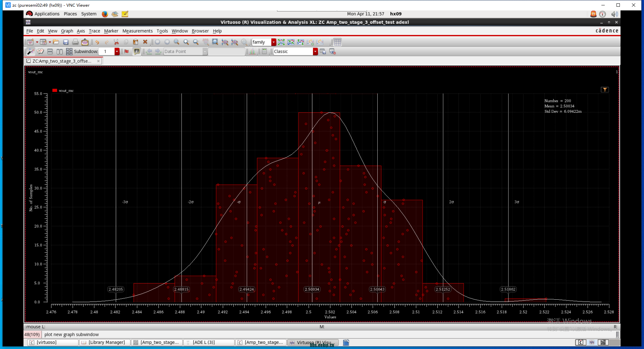This screenshot has width=644, height=349.
Task: Open the Marker menu
Action: click(x=111, y=31)
